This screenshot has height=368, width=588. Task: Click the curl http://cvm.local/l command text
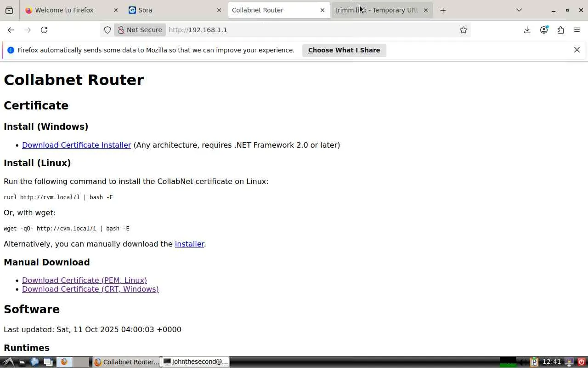(x=58, y=197)
